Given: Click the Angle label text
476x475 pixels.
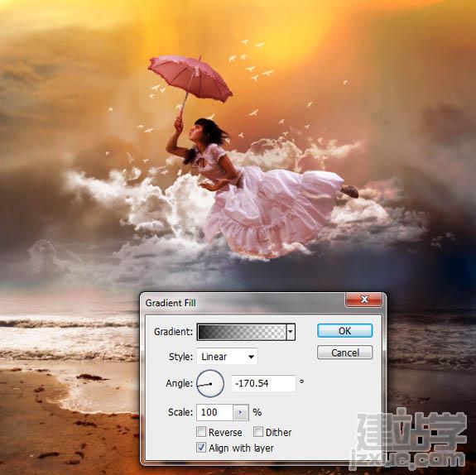Looking at the screenshot, I should (179, 383).
